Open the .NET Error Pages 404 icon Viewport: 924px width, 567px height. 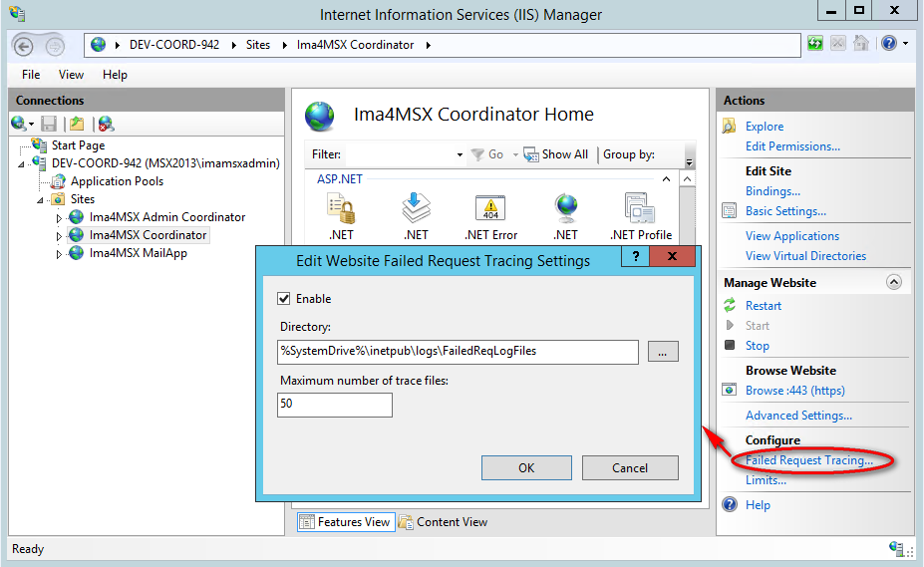coord(490,208)
